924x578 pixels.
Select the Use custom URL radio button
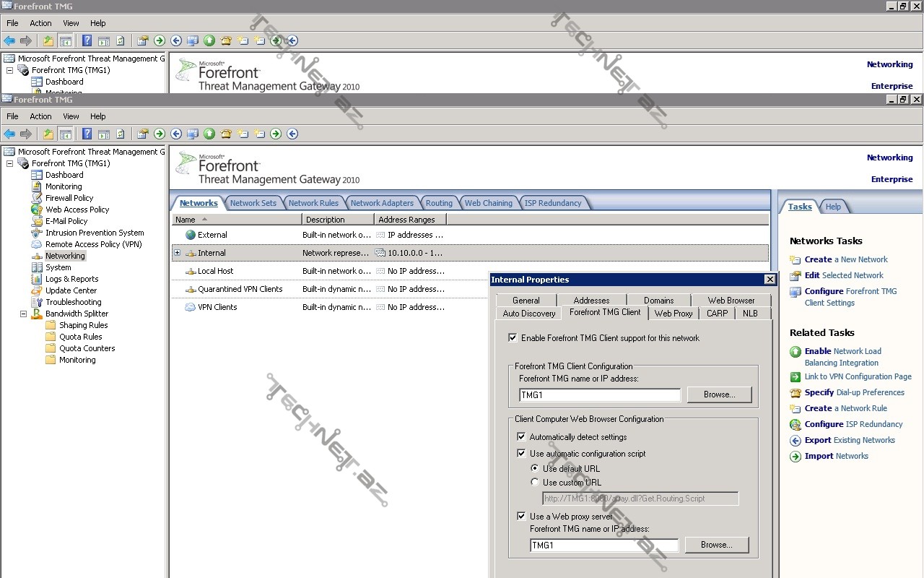pos(535,483)
